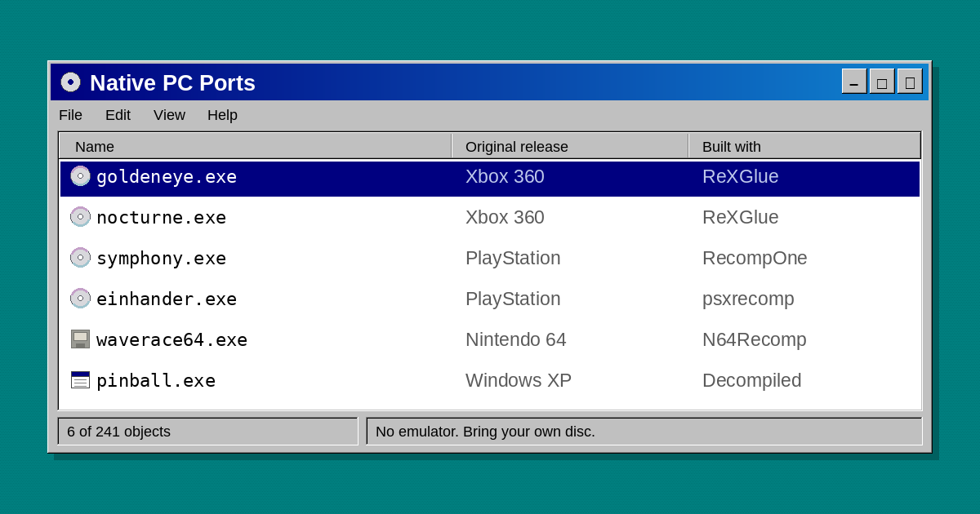Click the disc icon next to nocturne.exe
Screen dimensions: 980x514
click(80, 217)
